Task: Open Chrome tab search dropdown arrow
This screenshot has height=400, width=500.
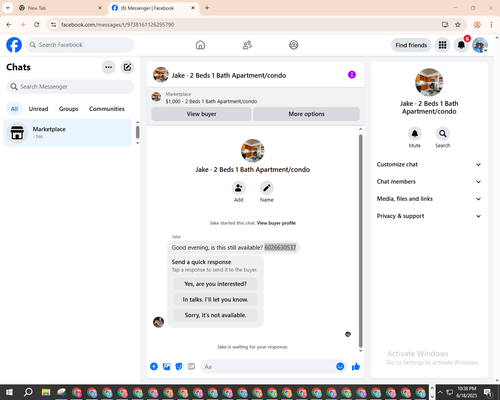Action: coord(8,8)
